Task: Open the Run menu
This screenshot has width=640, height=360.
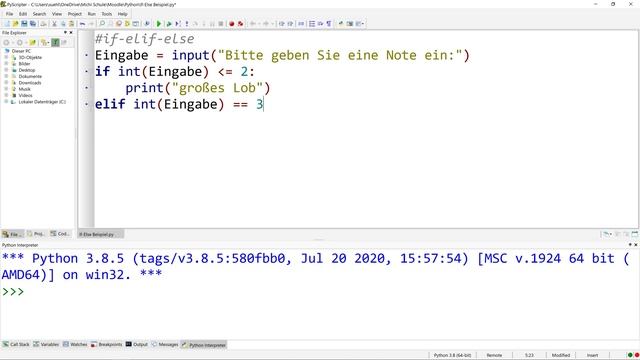Action: point(91,14)
